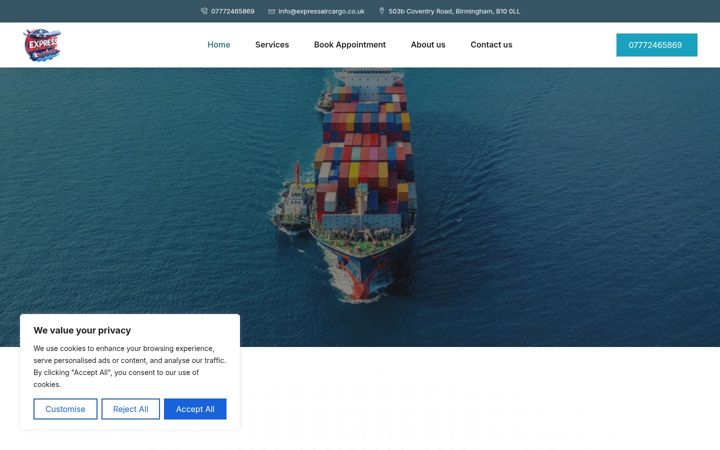Open the Services menu item
This screenshot has height=450, width=720.
[272, 45]
